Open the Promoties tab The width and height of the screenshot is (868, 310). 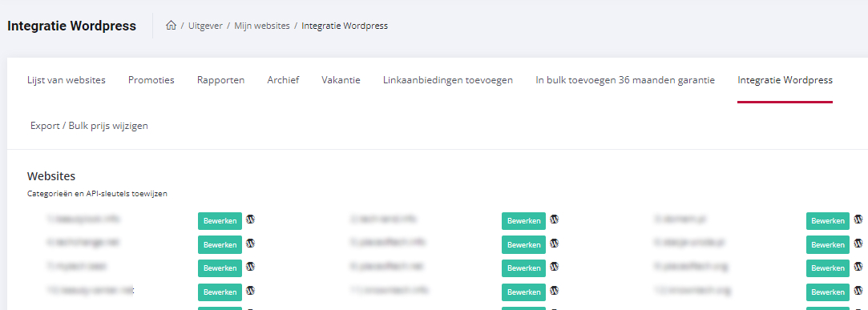(x=151, y=80)
